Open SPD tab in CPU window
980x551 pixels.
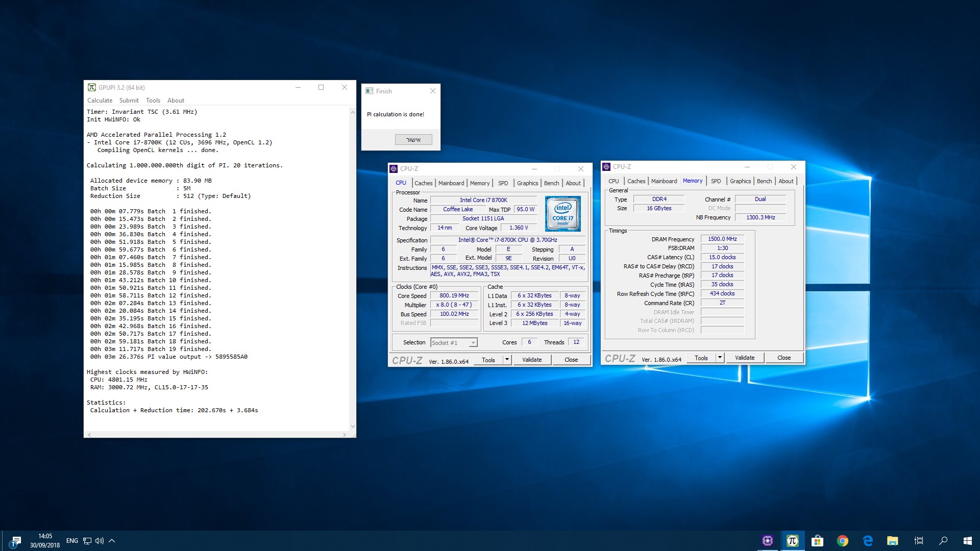(503, 183)
